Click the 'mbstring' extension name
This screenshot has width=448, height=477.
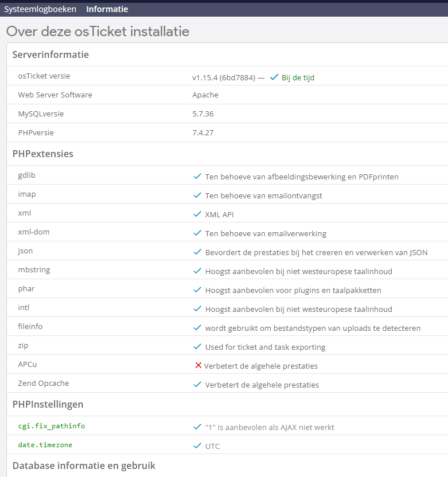coord(34,270)
